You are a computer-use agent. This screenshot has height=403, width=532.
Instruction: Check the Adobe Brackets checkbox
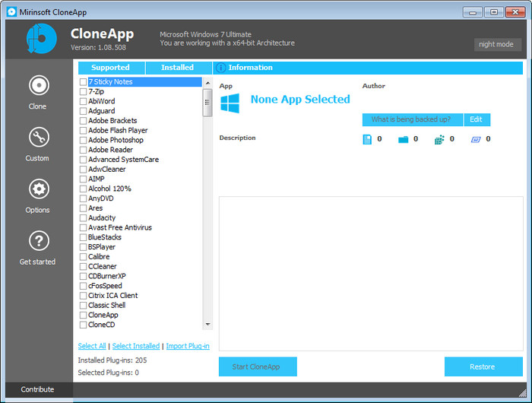pyautogui.click(x=83, y=121)
